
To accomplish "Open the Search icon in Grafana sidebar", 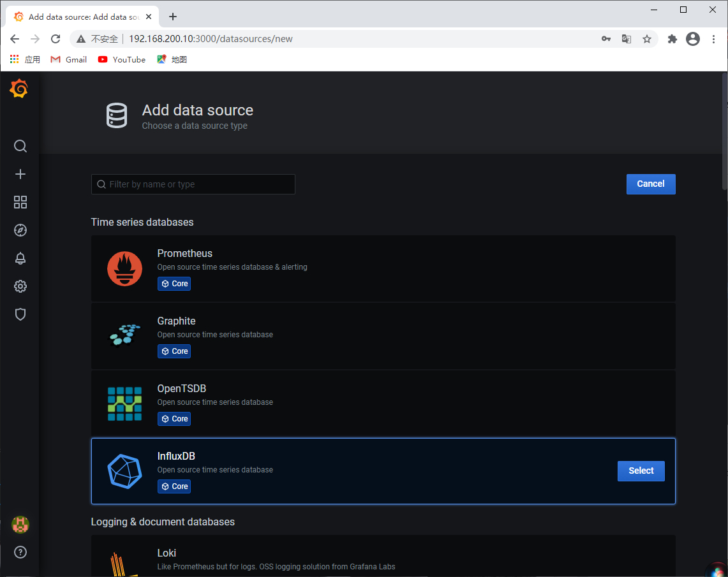I will 20,146.
